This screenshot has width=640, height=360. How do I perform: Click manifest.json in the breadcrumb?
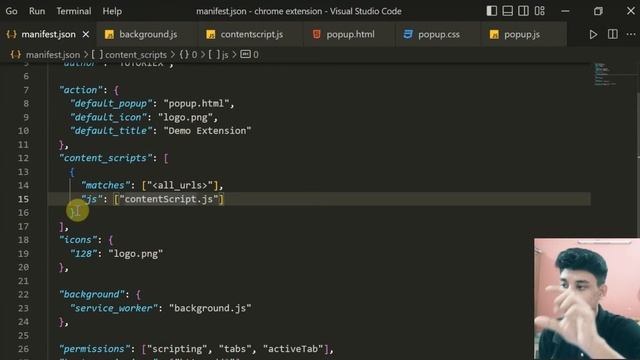[x=53, y=55]
